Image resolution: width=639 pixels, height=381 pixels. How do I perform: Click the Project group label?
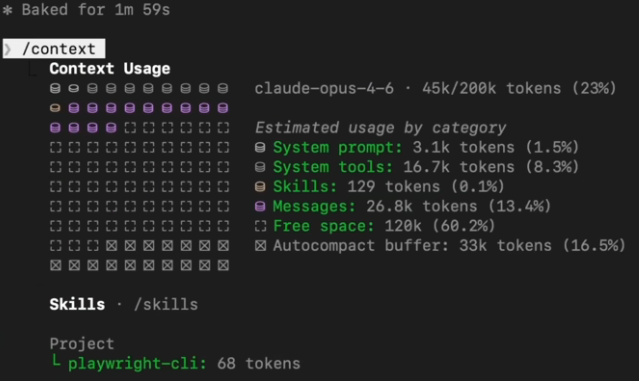pyautogui.click(x=82, y=344)
